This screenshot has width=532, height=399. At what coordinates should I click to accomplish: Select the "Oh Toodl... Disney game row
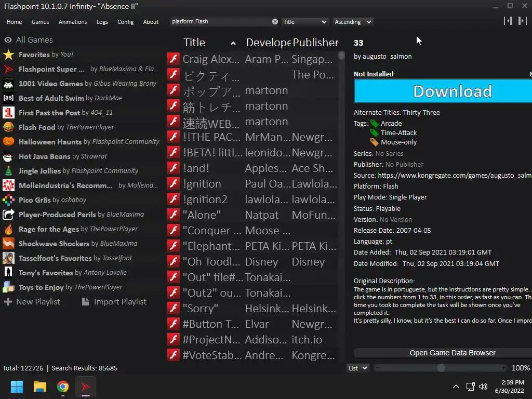pos(253,262)
